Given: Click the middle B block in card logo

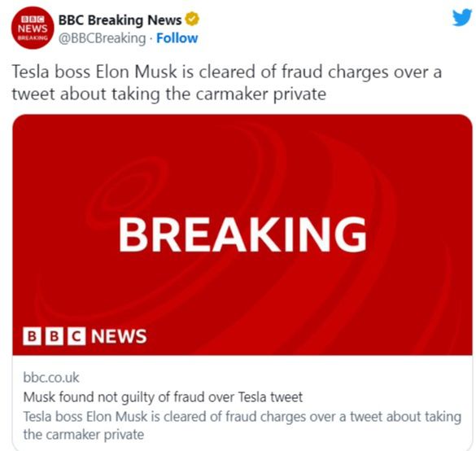Looking at the screenshot, I should [55, 336].
